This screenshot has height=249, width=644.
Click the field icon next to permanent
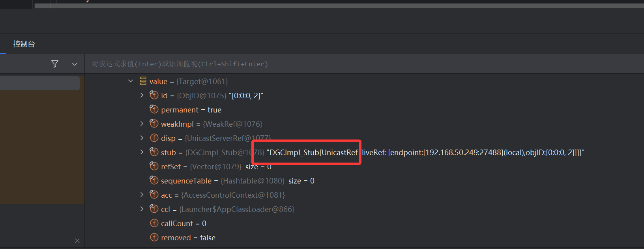pyautogui.click(x=154, y=109)
